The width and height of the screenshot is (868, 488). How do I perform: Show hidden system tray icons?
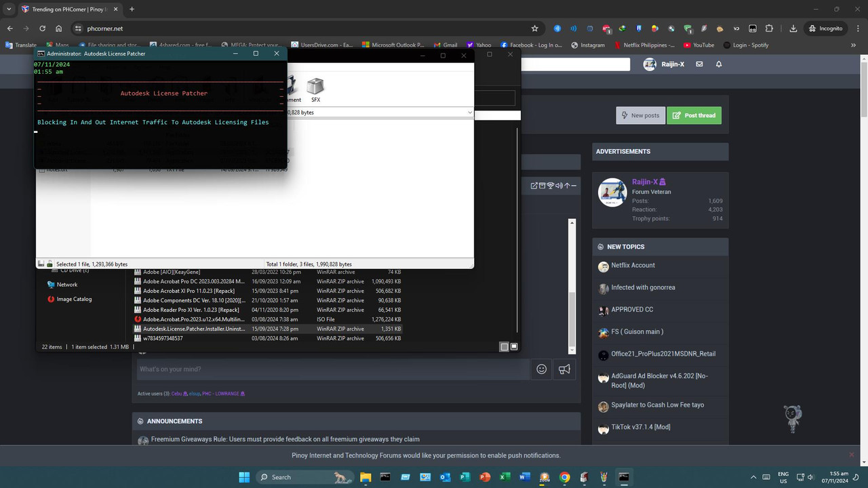tap(753, 477)
